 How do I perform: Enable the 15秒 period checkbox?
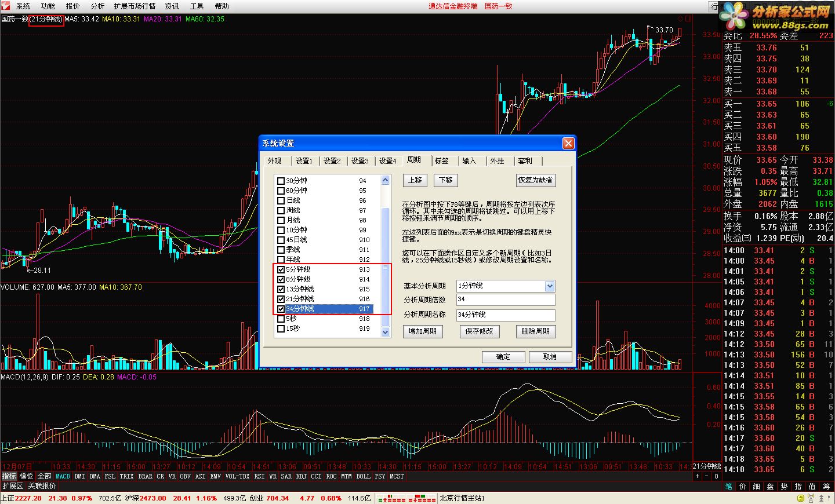[x=281, y=328]
